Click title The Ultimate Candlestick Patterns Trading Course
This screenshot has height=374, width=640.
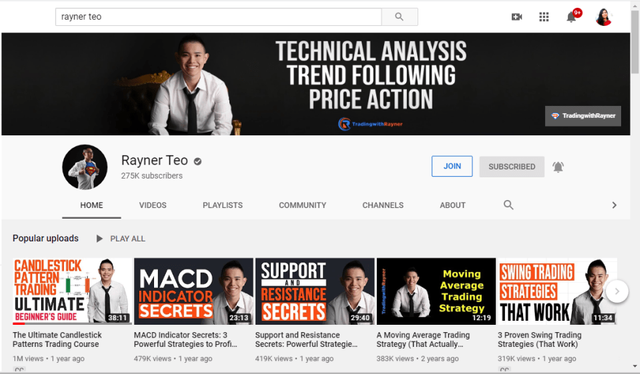[57, 340]
